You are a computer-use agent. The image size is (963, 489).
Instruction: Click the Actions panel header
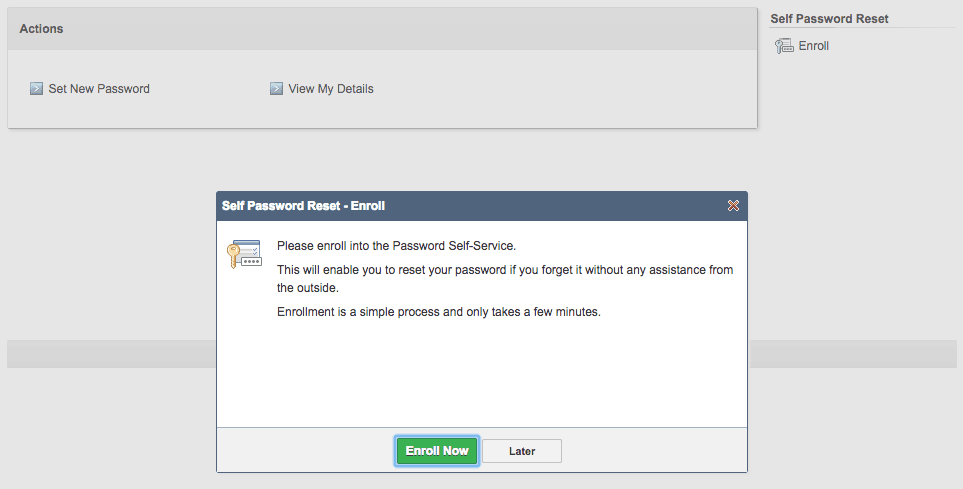coord(382,29)
